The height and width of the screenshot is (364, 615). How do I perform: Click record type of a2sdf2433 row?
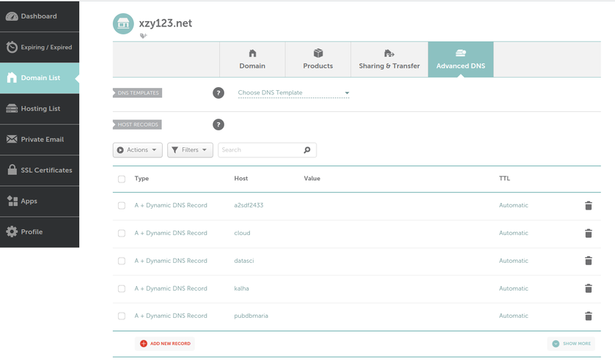[x=171, y=205]
